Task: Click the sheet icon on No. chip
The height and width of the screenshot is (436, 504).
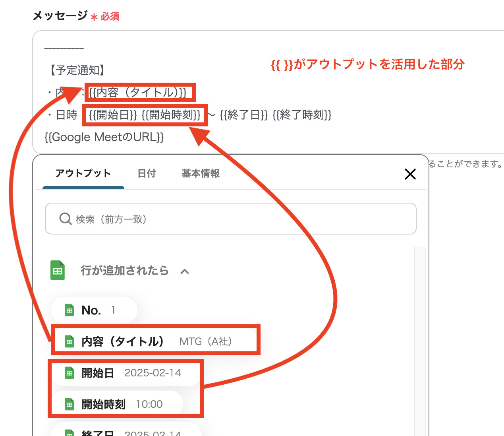Action: click(70, 310)
